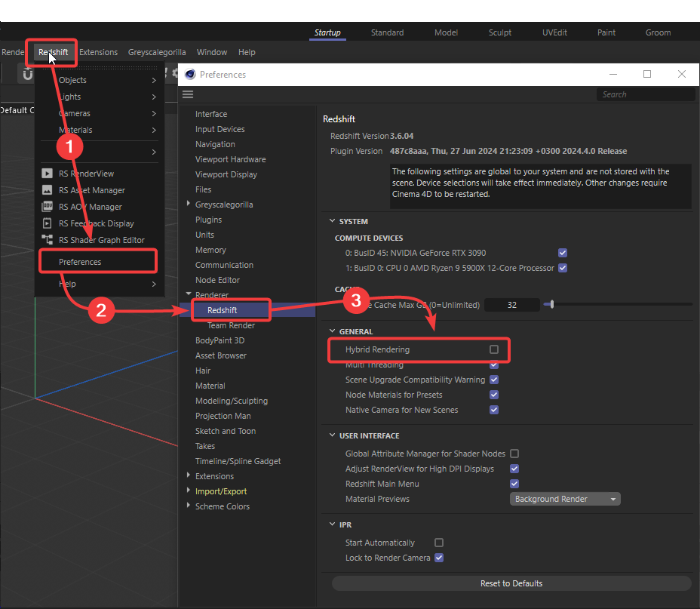Click the Search field in Preferences
Screen dimensions: 700x609
click(646, 94)
